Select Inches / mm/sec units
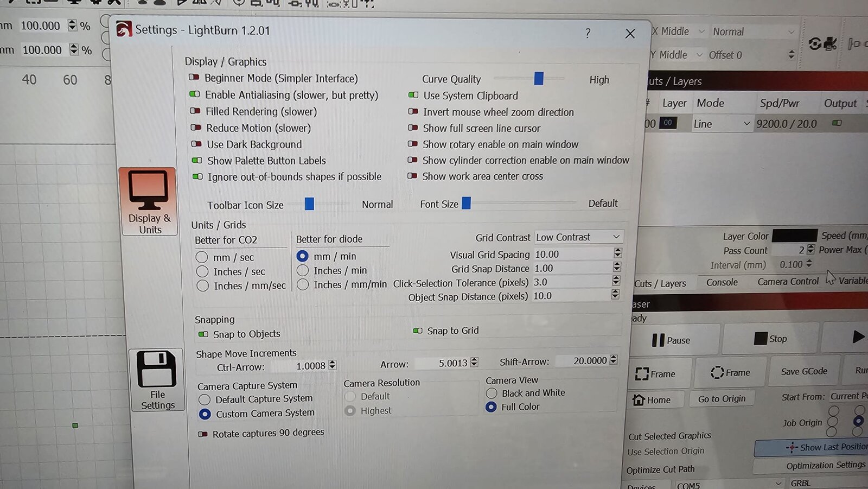The width and height of the screenshot is (868, 489). pos(203,285)
